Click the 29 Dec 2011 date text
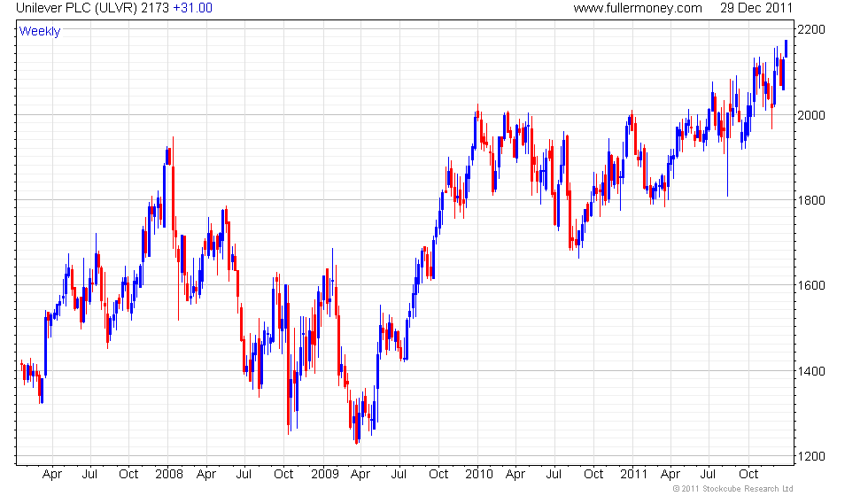 click(756, 8)
